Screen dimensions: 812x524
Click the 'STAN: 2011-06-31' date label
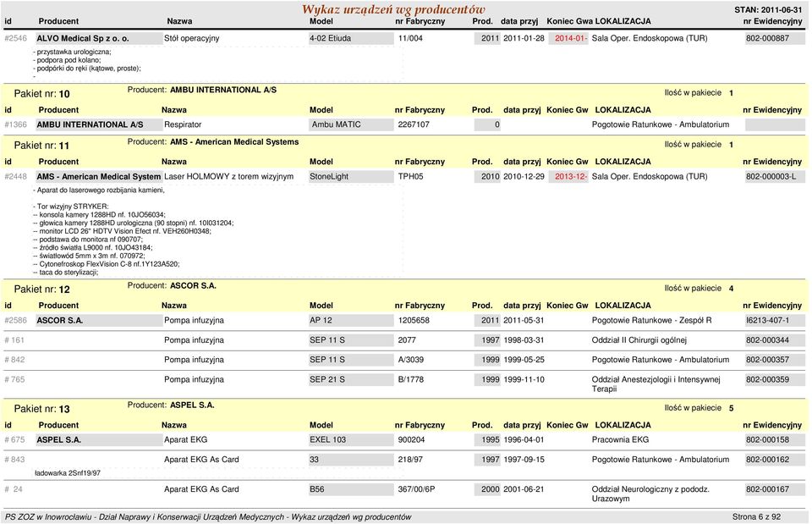[x=768, y=10]
